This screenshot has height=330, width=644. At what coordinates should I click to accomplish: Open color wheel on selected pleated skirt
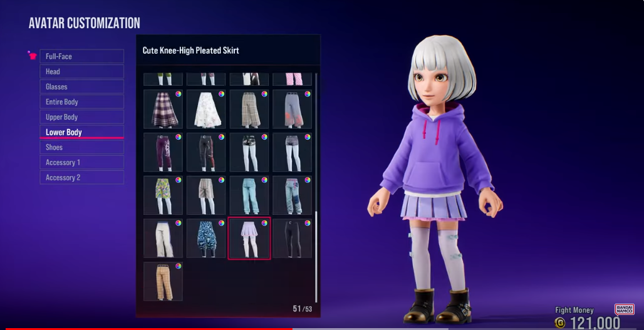point(264,224)
